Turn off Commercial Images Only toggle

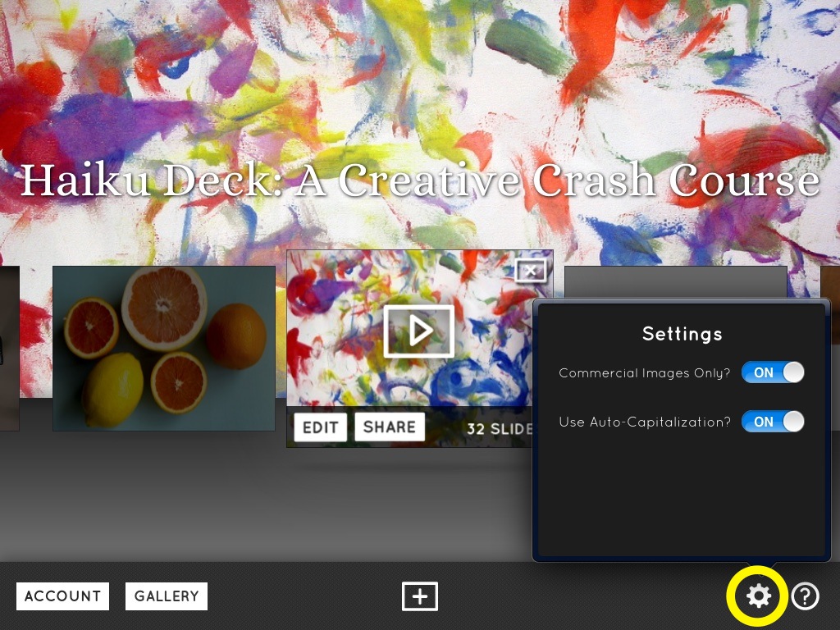(773, 372)
